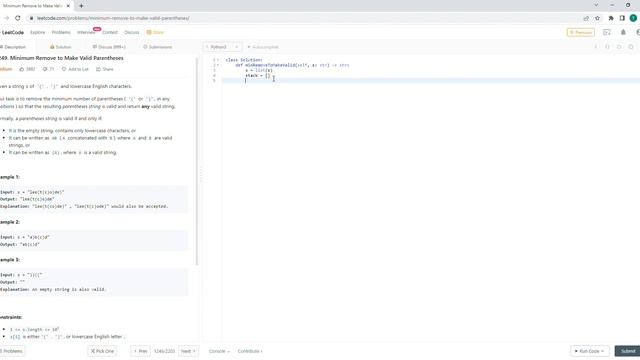Click the braces icon in the editor toolbar

click(x=607, y=47)
